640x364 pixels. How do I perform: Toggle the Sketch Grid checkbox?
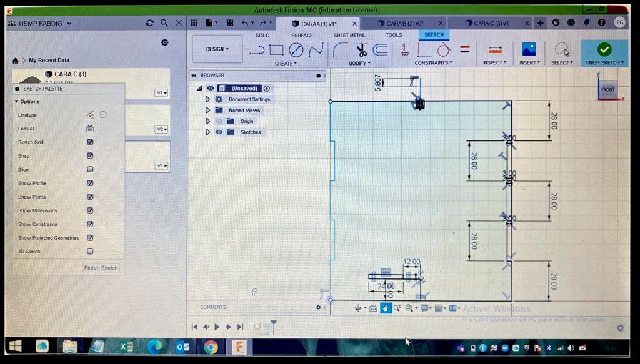click(x=90, y=142)
